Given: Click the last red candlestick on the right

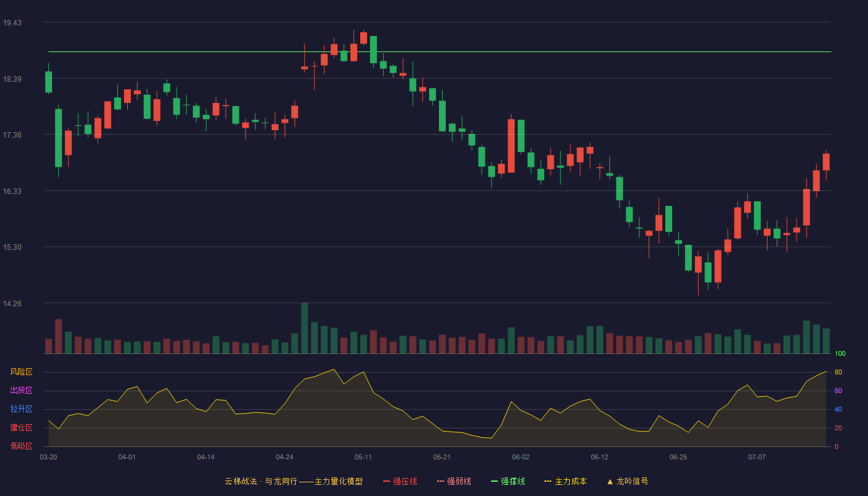Looking at the screenshot, I should [826, 162].
